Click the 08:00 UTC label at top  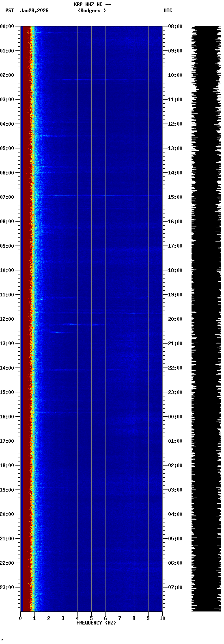coord(175,26)
